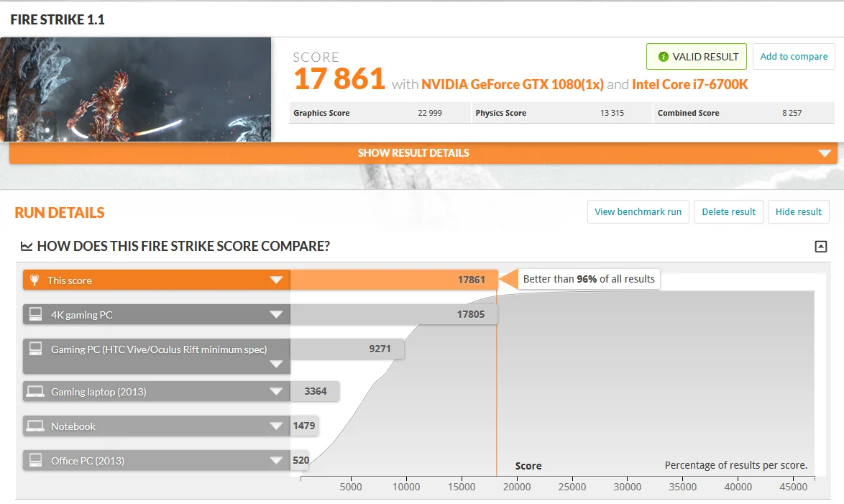Collapse the score comparison section
This screenshot has height=504, width=844.
point(821,247)
